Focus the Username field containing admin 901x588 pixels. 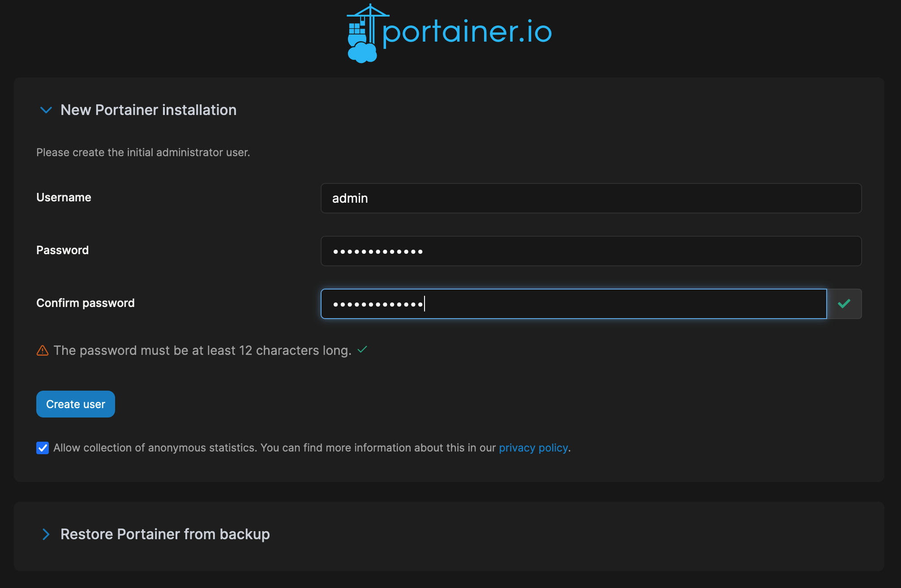click(x=591, y=198)
